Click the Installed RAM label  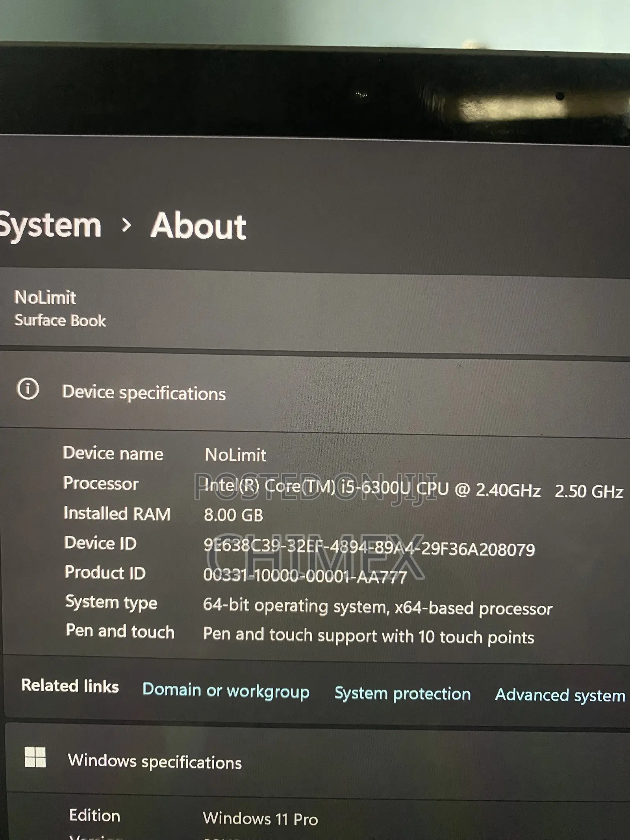[117, 514]
